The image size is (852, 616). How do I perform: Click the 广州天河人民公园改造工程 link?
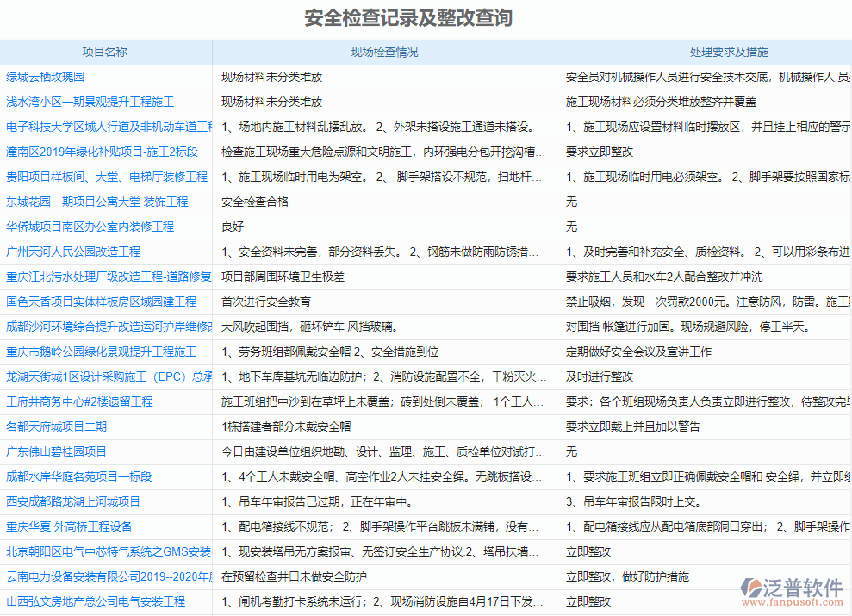point(73,252)
